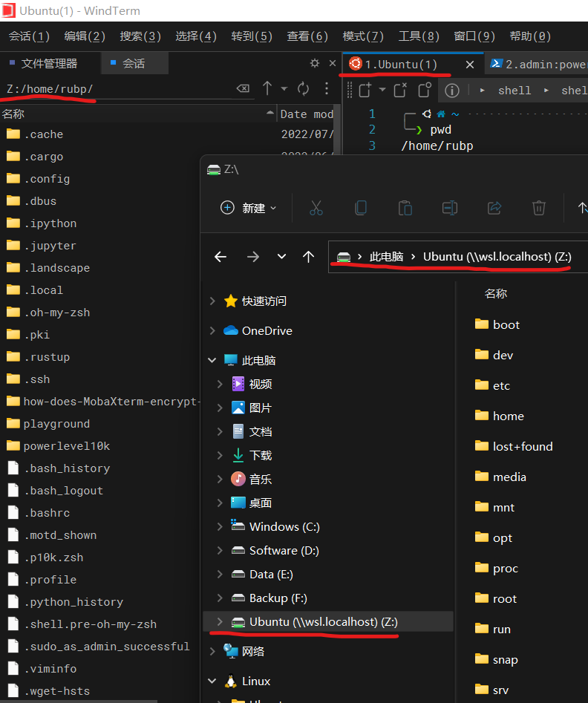Clear the Z:/home/rubp/ path field
This screenshot has width=588, height=703.
pos(243,88)
